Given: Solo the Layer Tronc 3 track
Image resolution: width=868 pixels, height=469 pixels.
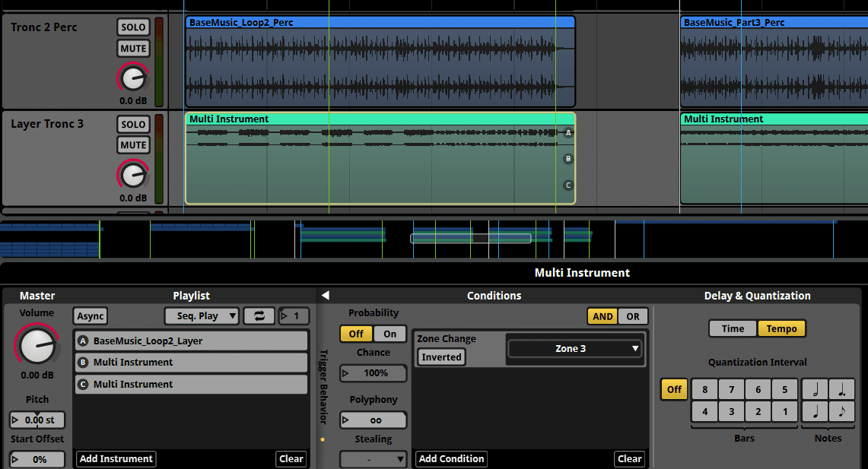Looking at the screenshot, I should click(133, 125).
